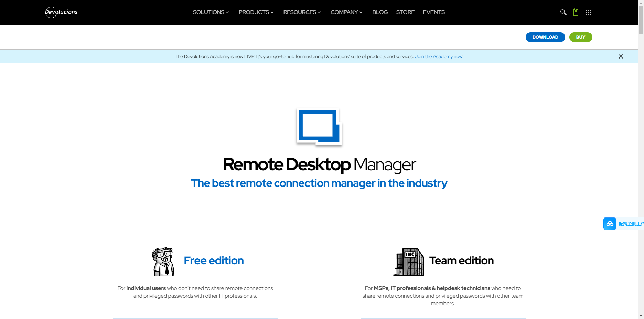Viewport: 644px width, 319px height.
Task: Open the apps grid icon
Action: point(588,12)
